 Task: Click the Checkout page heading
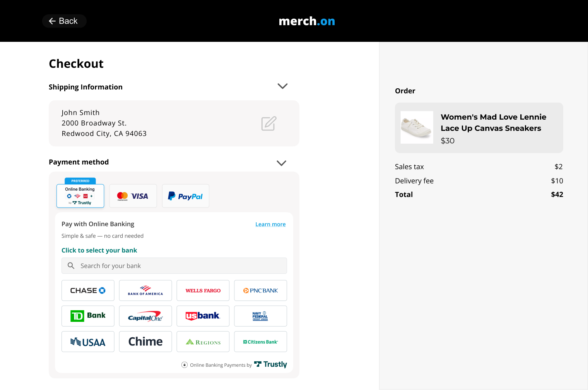click(76, 64)
